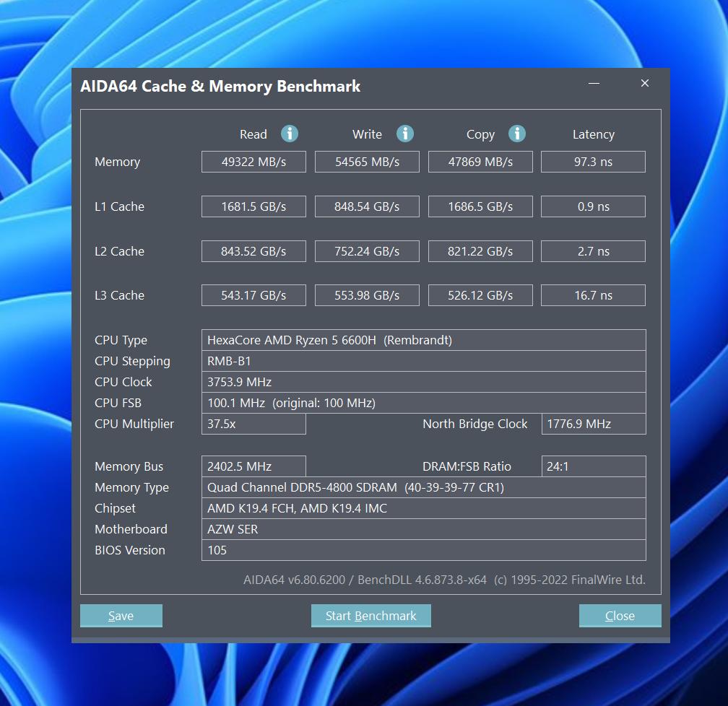Click the L3 Cache Latency 16.7 ns field

[593, 295]
